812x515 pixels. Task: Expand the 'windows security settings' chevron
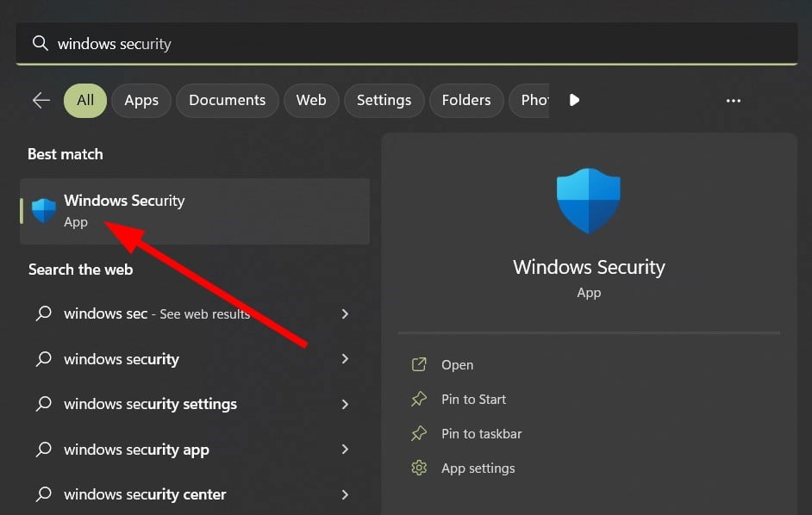(x=345, y=404)
